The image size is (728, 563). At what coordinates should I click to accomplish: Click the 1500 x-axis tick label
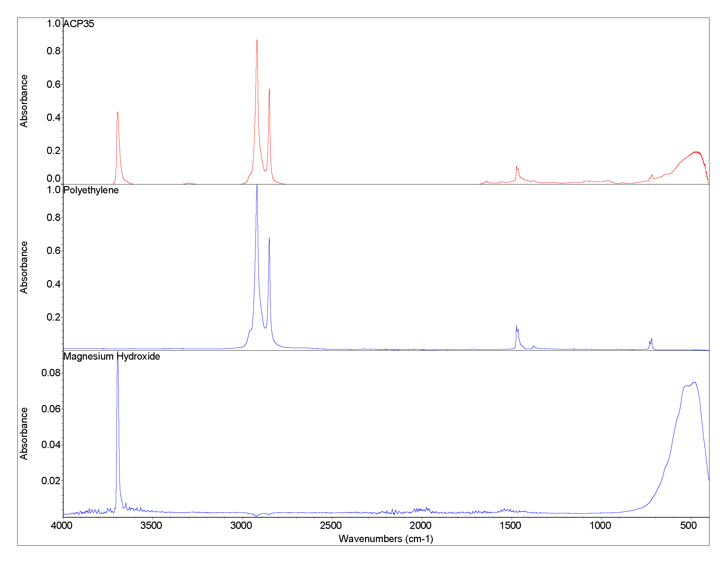point(510,526)
